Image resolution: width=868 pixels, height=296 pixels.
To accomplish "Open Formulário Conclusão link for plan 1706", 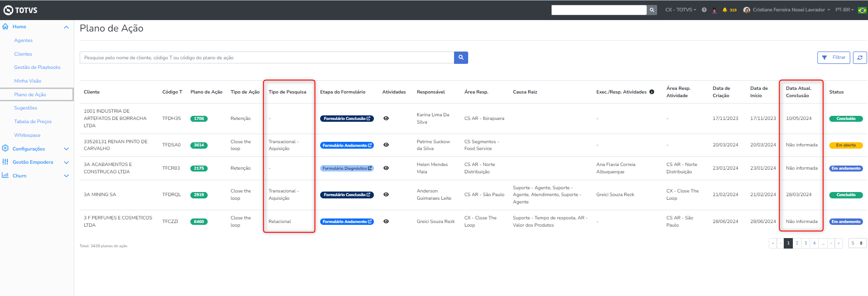I will [347, 119].
